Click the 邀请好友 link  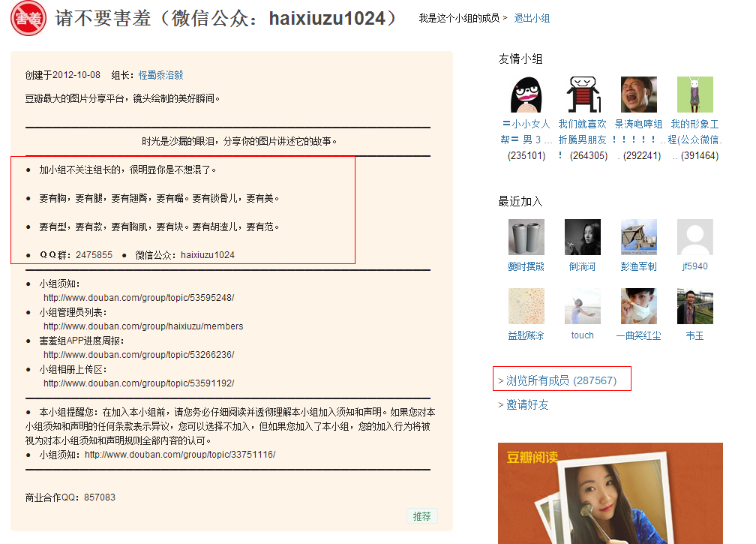click(527, 404)
